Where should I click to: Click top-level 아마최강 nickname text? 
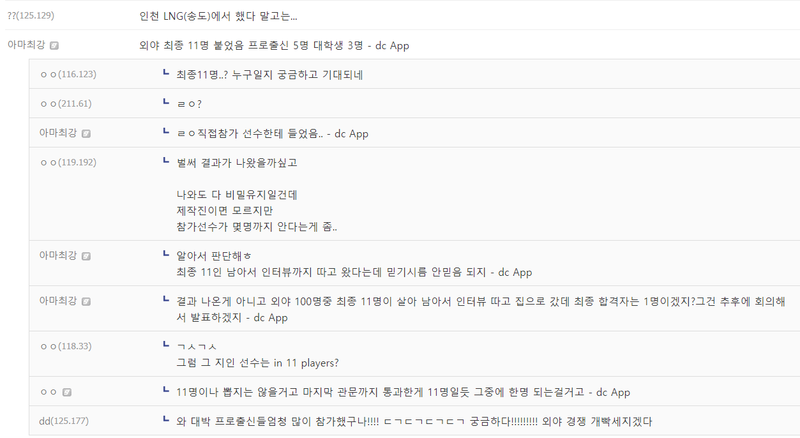pyautogui.click(x=26, y=46)
